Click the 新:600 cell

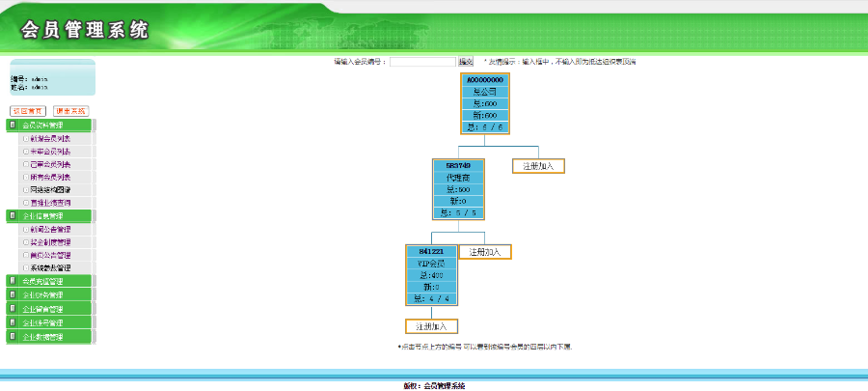tap(485, 116)
